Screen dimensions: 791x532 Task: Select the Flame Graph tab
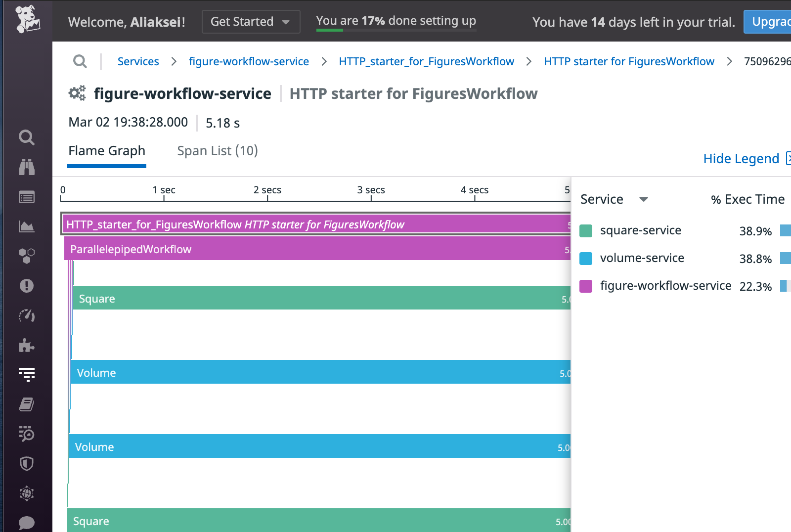click(107, 151)
